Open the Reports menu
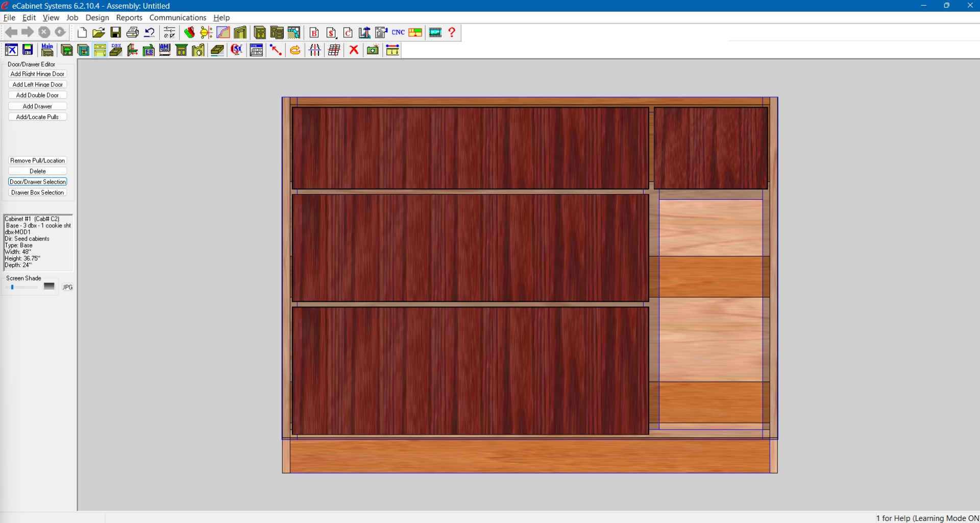 (129, 17)
